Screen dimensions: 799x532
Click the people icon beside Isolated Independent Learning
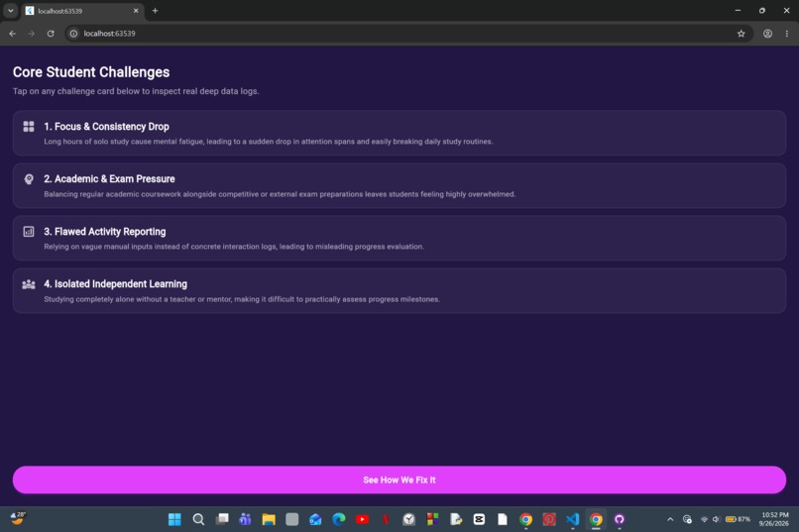tap(29, 284)
